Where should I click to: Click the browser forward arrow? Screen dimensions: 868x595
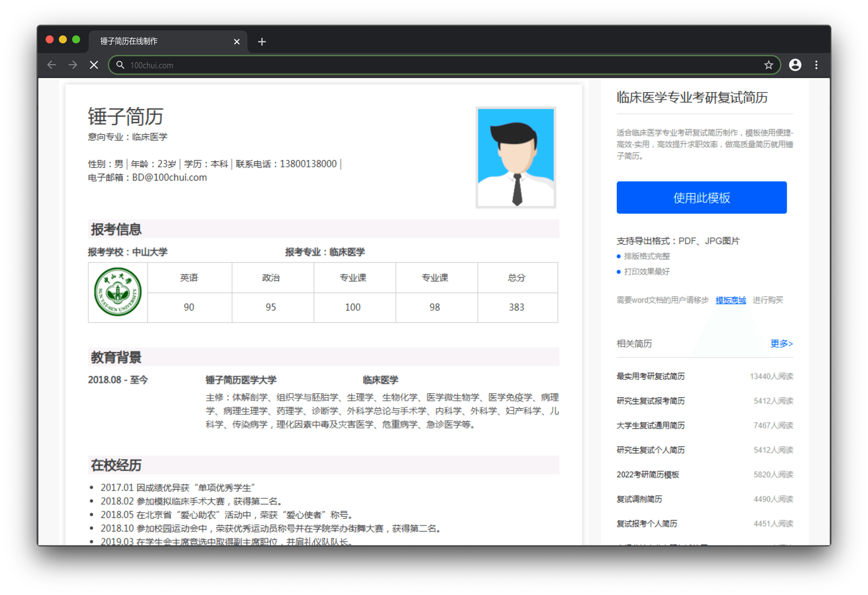[x=73, y=65]
